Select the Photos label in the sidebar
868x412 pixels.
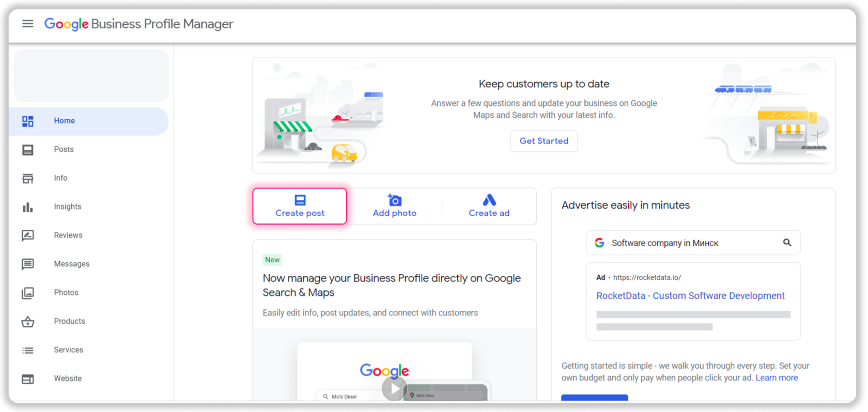pos(66,293)
